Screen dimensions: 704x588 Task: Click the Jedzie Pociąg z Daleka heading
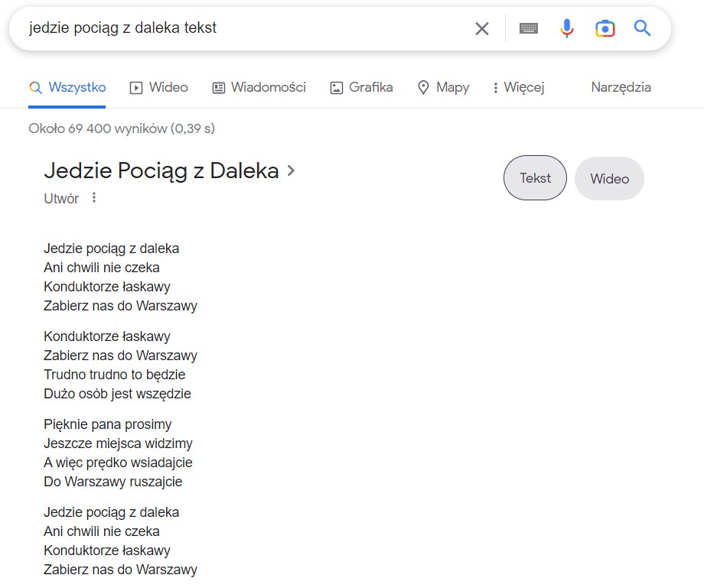tap(161, 171)
